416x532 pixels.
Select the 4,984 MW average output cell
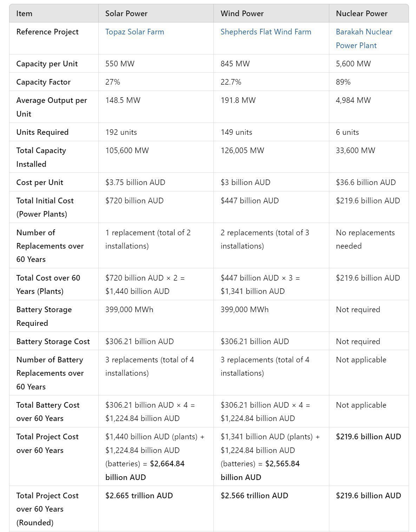click(x=353, y=100)
